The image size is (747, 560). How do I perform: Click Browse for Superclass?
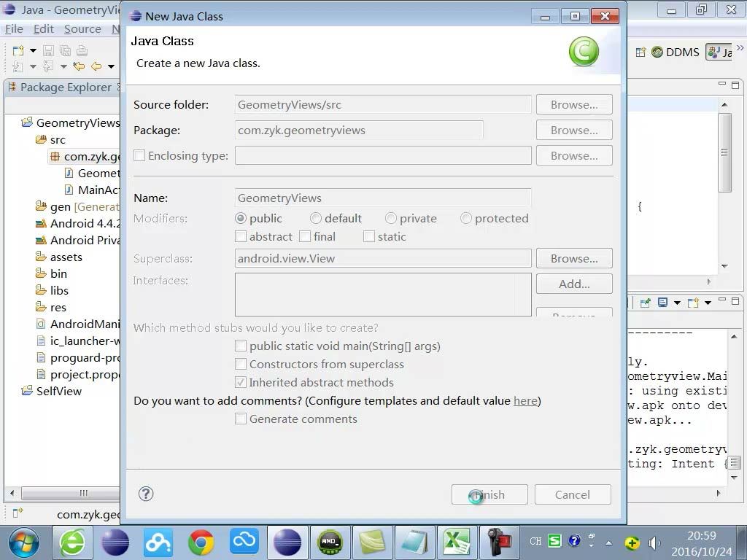tap(574, 259)
